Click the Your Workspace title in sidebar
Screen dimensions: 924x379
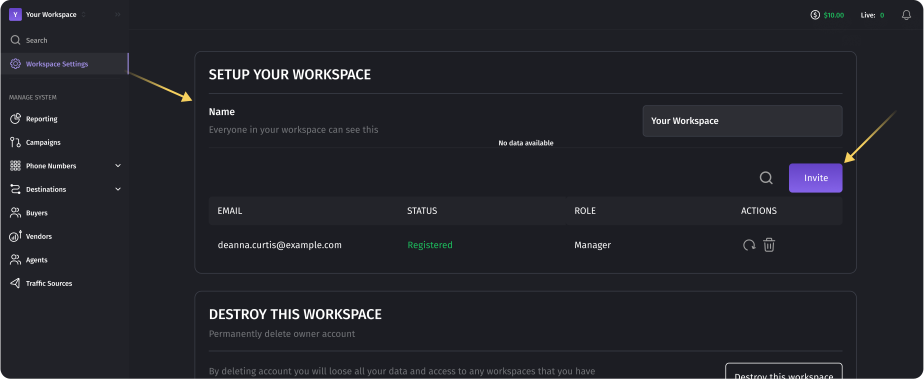tap(51, 15)
